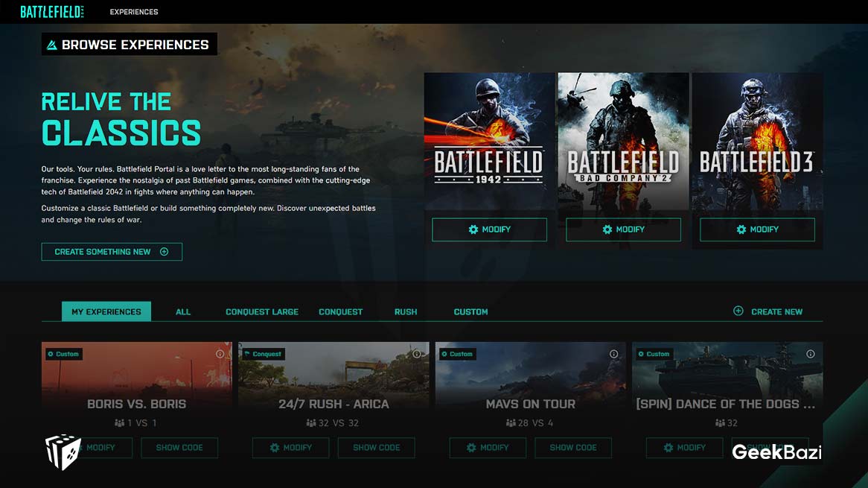
Task: Click the Battlefield logo in the header
Action: [52, 12]
